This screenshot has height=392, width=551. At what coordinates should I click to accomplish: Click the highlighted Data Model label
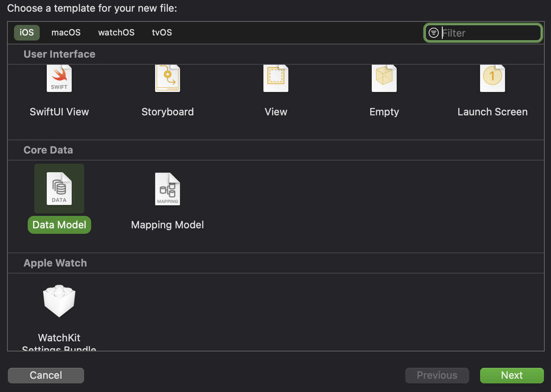59,225
